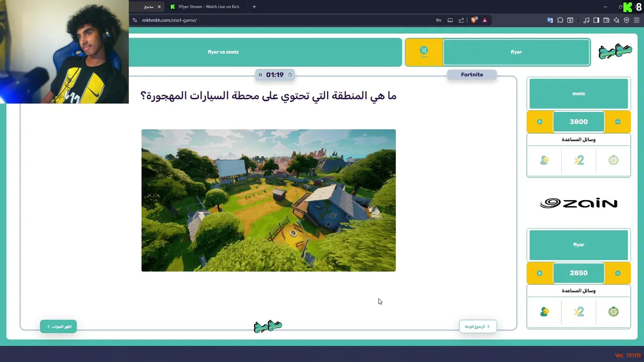The image size is (644, 362).
Task: Click the flyer vs mmlz game title banner
Action: 265,52
